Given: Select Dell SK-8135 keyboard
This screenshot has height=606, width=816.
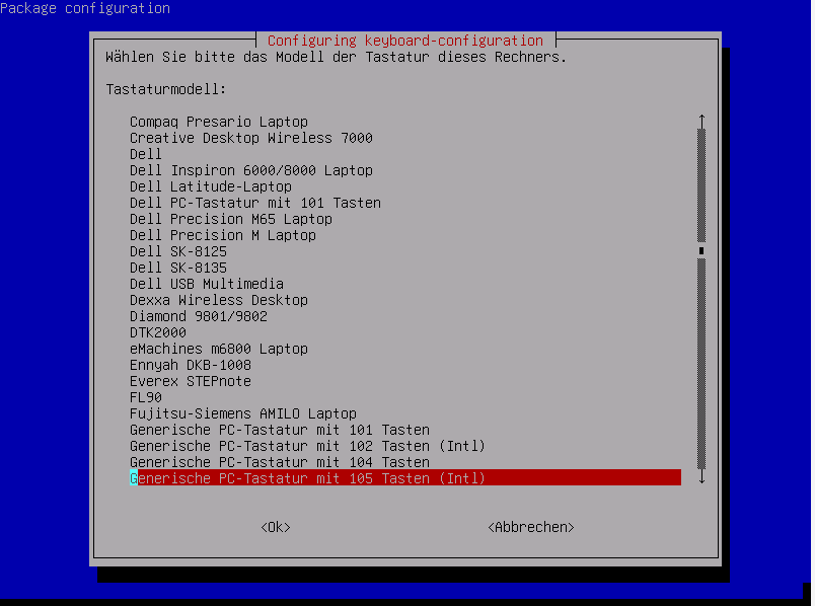Looking at the screenshot, I should pyautogui.click(x=178, y=268).
